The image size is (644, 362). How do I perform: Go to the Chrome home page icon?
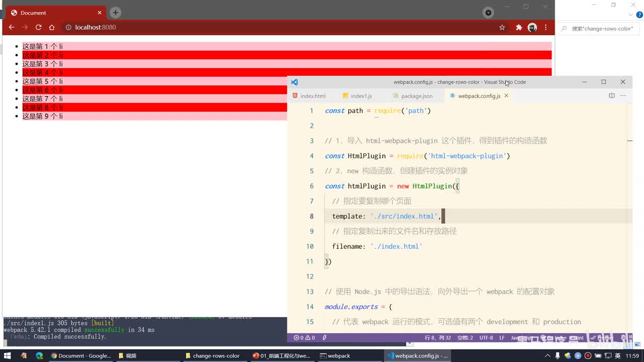coord(51,27)
